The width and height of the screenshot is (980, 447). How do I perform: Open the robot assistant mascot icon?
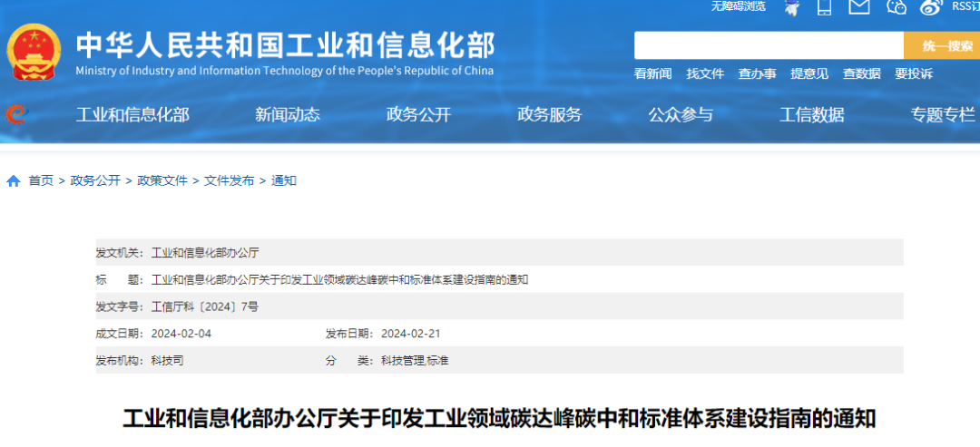tap(792, 7)
